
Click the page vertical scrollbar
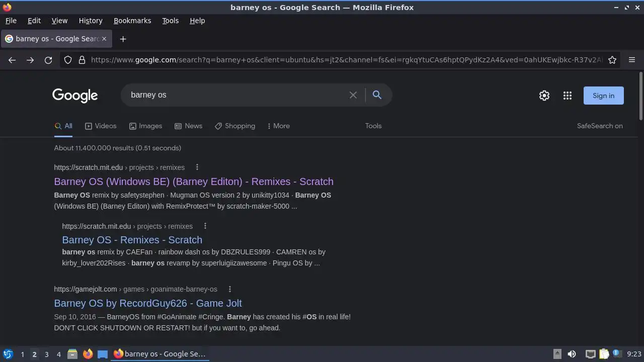tap(640, 97)
